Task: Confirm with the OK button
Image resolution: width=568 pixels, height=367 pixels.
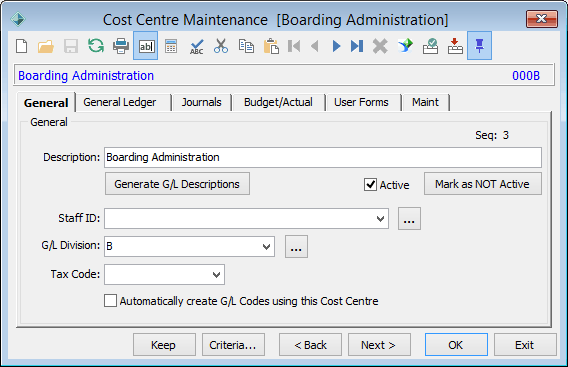Action: (456, 345)
